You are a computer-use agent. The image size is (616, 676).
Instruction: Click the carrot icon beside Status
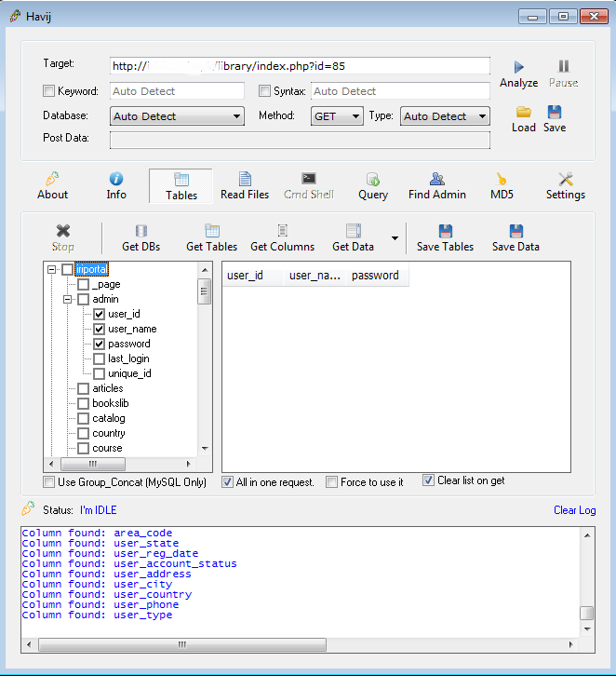pos(28,508)
